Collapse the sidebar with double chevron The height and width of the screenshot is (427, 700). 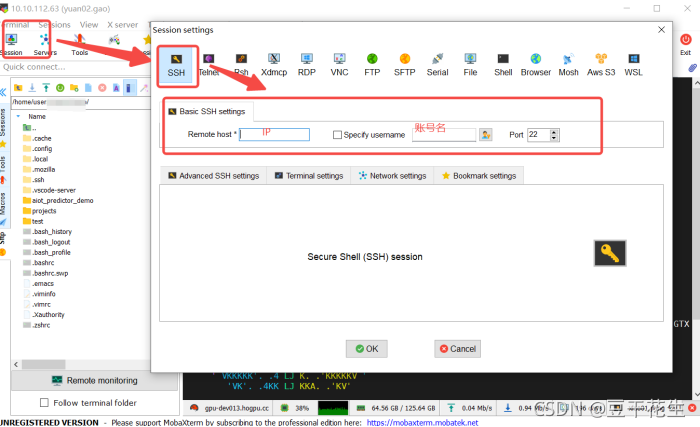coord(4,92)
